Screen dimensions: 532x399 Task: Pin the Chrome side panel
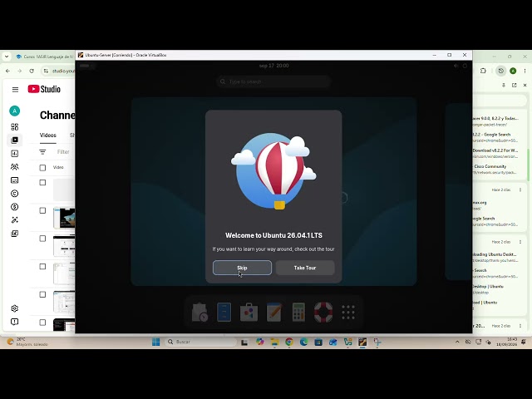tap(504, 85)
